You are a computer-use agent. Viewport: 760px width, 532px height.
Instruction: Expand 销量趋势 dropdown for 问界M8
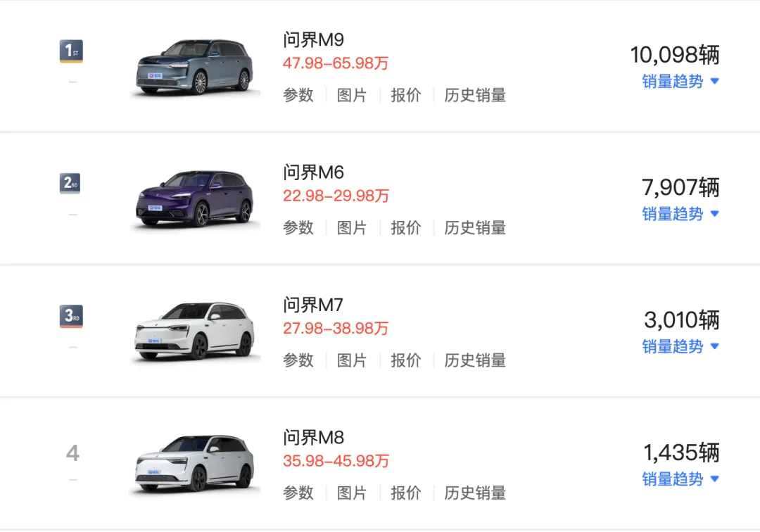(x=680, y=479)
